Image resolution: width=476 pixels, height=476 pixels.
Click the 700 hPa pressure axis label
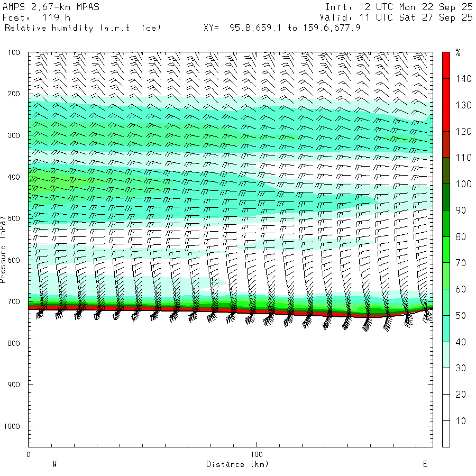coord(14,302)
